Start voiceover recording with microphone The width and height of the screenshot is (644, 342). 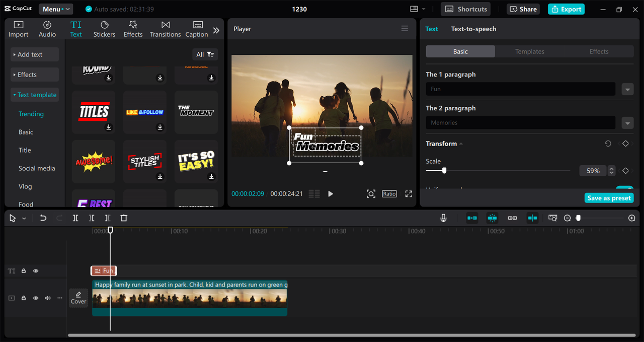pyautogui.click(x=443, y=218)
